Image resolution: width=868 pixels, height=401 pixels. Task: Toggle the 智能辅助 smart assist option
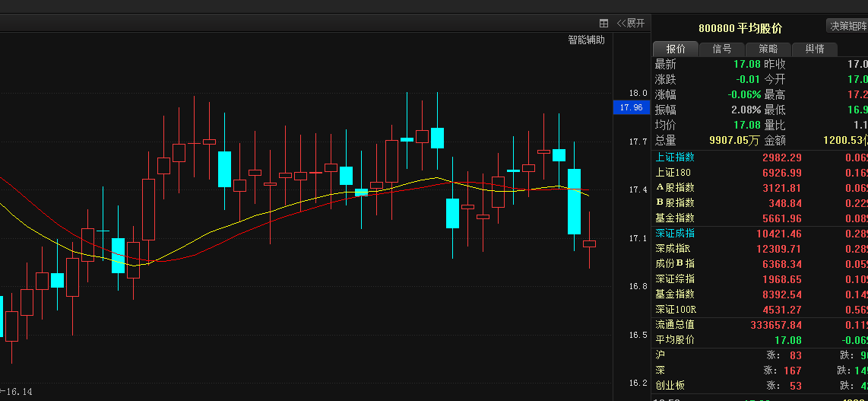click(586, 40)
